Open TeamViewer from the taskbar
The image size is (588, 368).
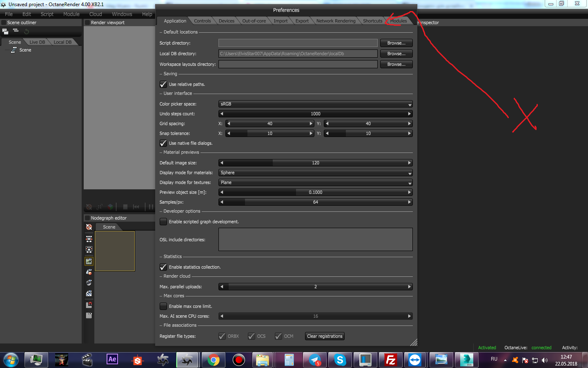pos(415,360)
